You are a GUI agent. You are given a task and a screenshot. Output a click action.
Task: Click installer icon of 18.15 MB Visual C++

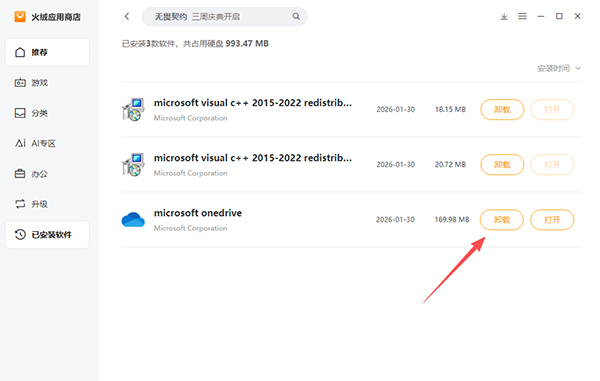click(133, 110)
